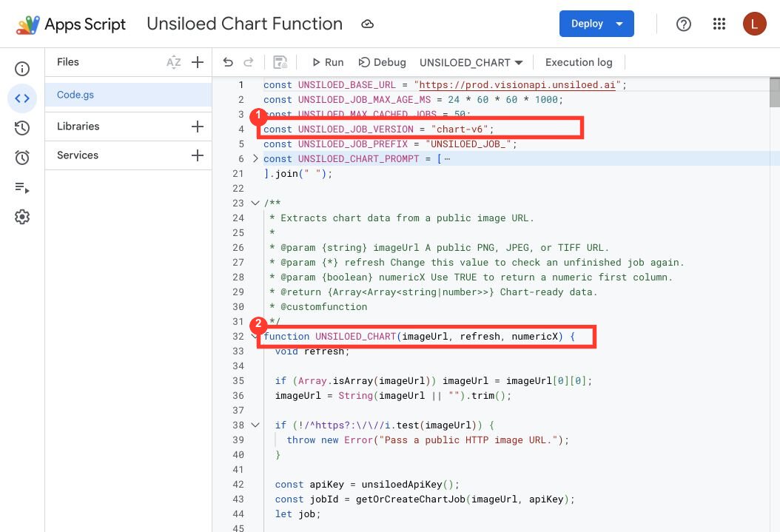780x532 pixels.
Task: Click the Files panel header
Action: (x=67, y=61)
